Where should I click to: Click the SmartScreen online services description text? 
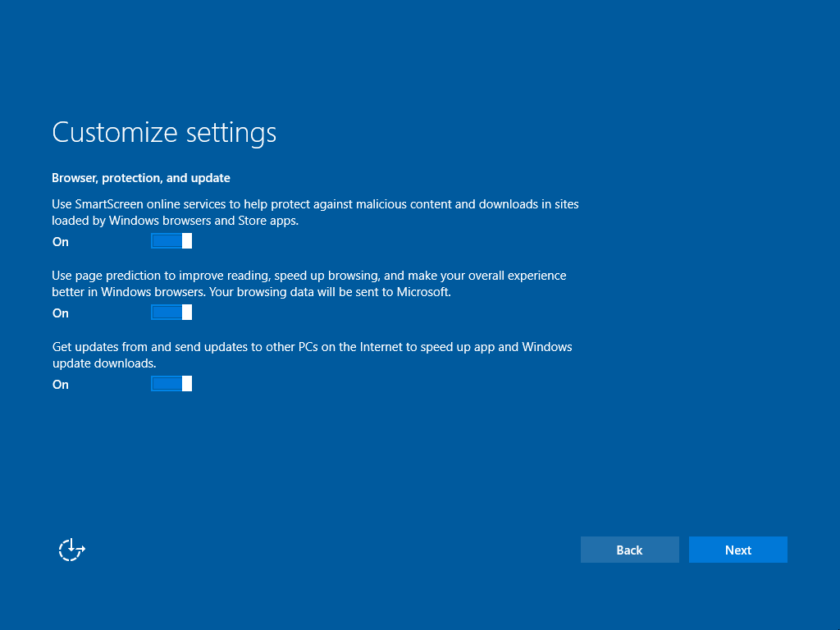click(x=315, y=212)
